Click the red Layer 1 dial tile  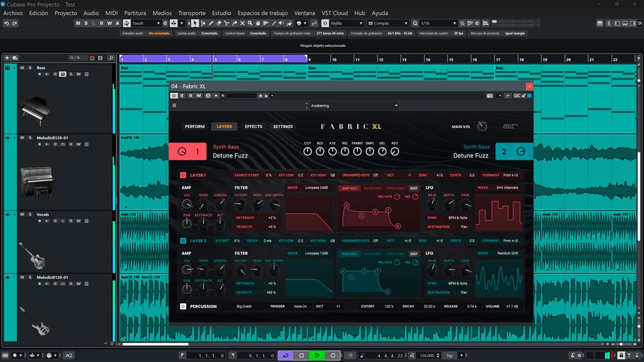[x=187, y=152]
